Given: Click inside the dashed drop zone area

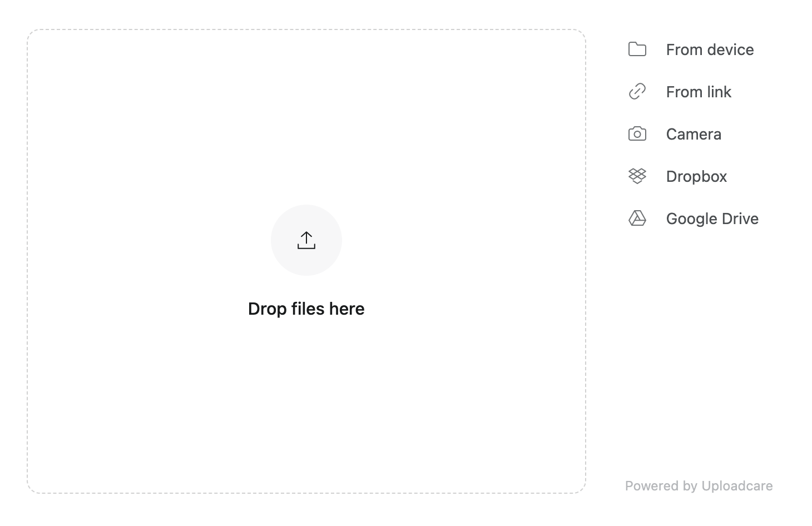Looking at the screenshot, I should coord(306,389).
